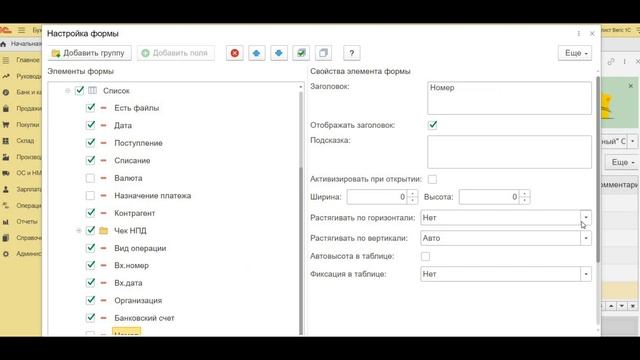Click the Руководителю chart sidebar icon
The image size is (640, 360).
pyautogui.click(x=6, y=76)
